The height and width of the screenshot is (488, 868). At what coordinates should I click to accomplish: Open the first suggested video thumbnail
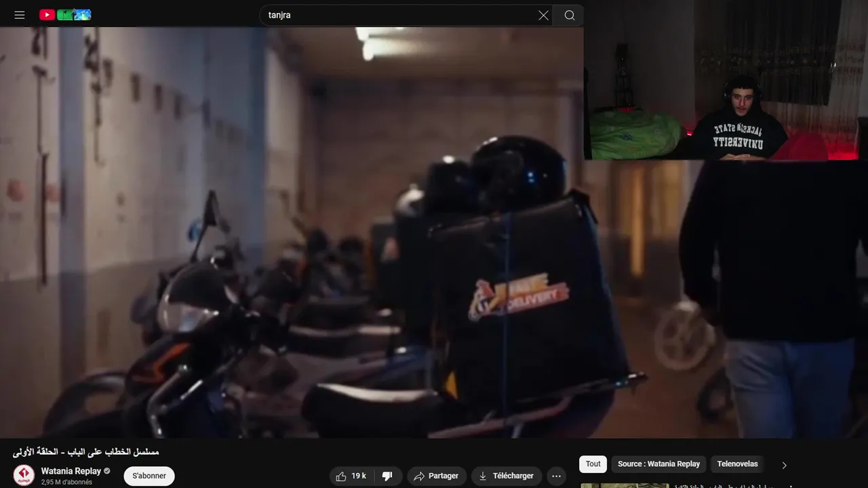[625, 485]
